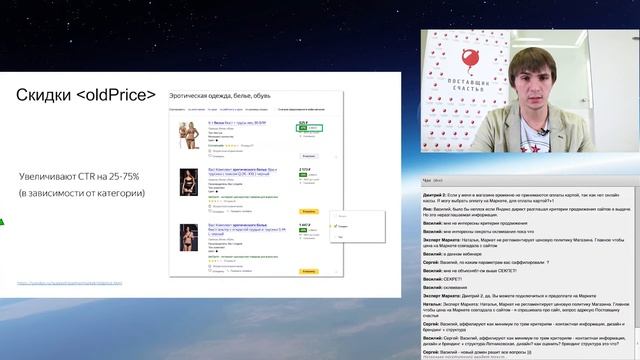Image resolution: width=640 pixels, height=360 pixels.
Task: Click the slide title 'Скидки <oldPrice>'
Action: tap(86, 95)
